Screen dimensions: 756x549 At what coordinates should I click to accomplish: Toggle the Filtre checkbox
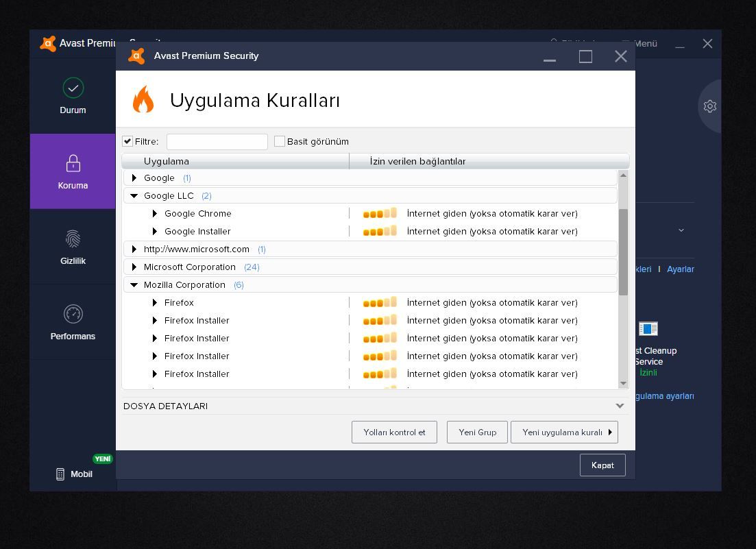tap(127, 141)
